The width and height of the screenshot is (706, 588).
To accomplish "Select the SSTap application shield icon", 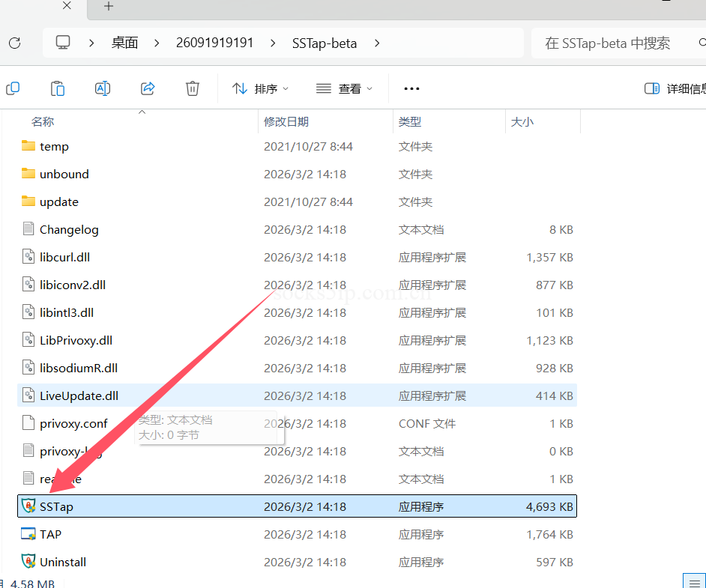I will coord(28,506).
